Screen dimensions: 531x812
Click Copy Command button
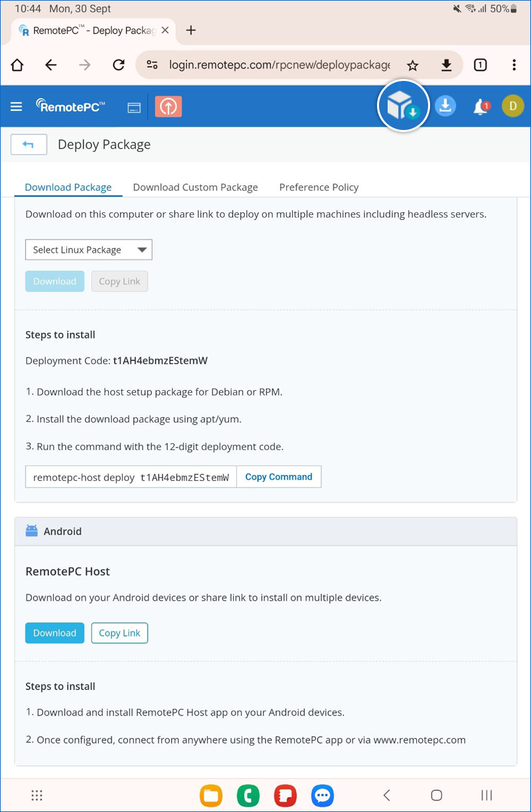click(x=279, y=477)
